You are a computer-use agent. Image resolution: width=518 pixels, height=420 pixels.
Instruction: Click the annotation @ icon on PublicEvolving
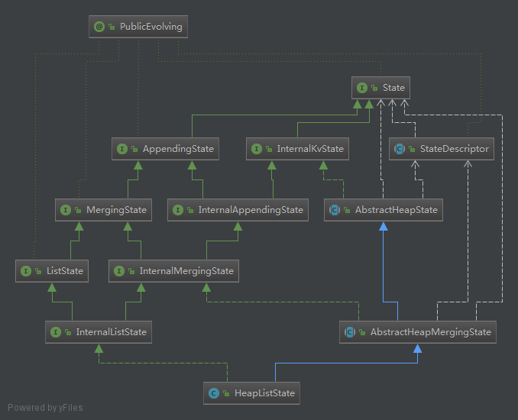tap(99, 27)
